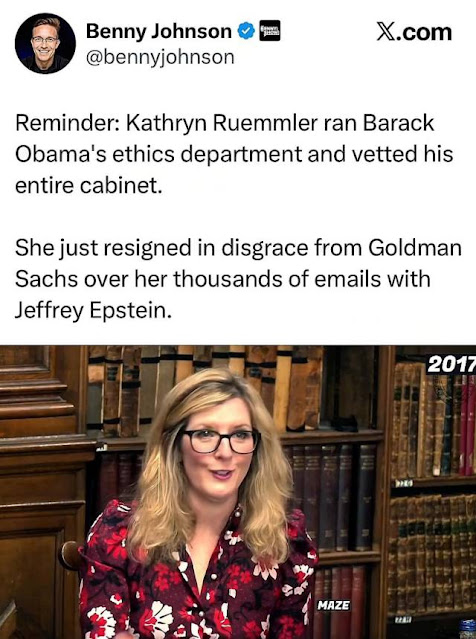
Task: Select the name Kathryn Ruemmler in the tweet
Action: click(222, 124)
